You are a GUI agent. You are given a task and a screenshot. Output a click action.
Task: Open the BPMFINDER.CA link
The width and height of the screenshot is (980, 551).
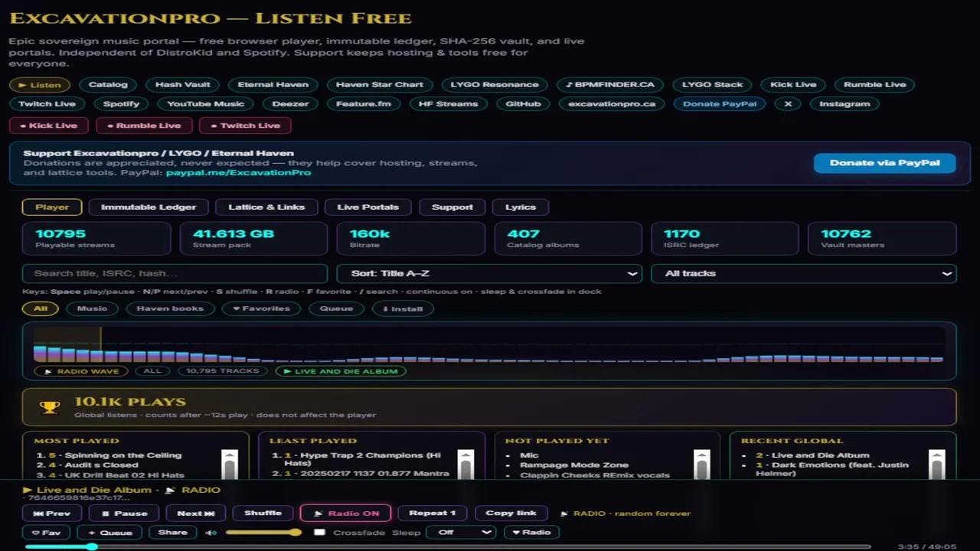609,85
